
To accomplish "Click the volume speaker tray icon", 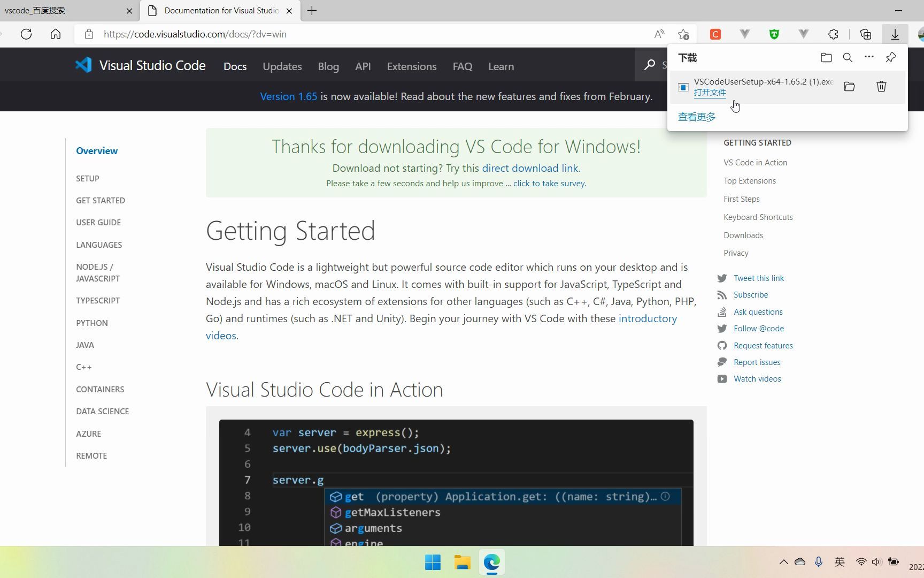I will coord(876,562).
